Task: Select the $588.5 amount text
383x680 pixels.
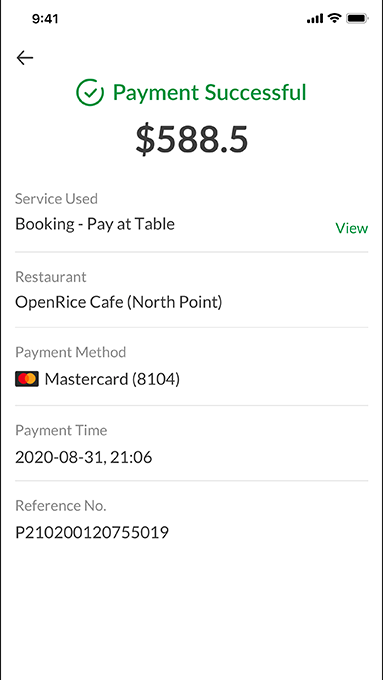Action: click(192, 140)
